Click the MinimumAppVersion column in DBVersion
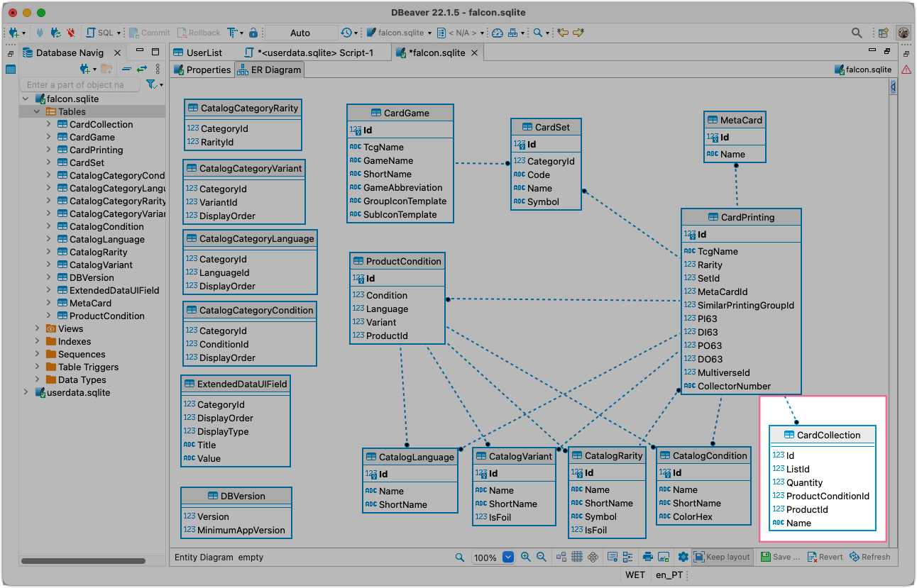The height and width of the screenshot is (588, 917). 241,531
